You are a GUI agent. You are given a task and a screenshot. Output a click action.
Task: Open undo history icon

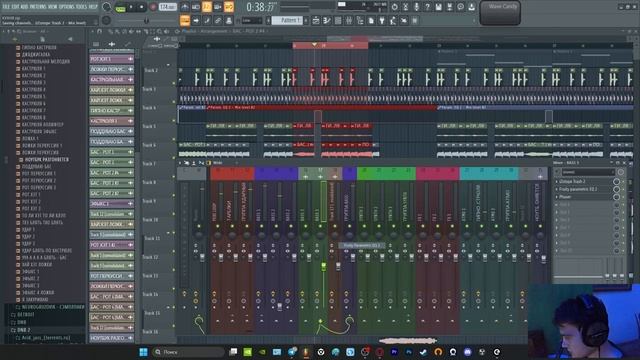(394, 7)
